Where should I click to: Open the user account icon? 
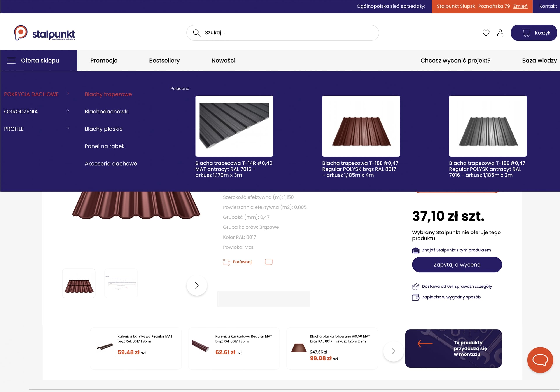pyautogui.click(x=500, y=33)
